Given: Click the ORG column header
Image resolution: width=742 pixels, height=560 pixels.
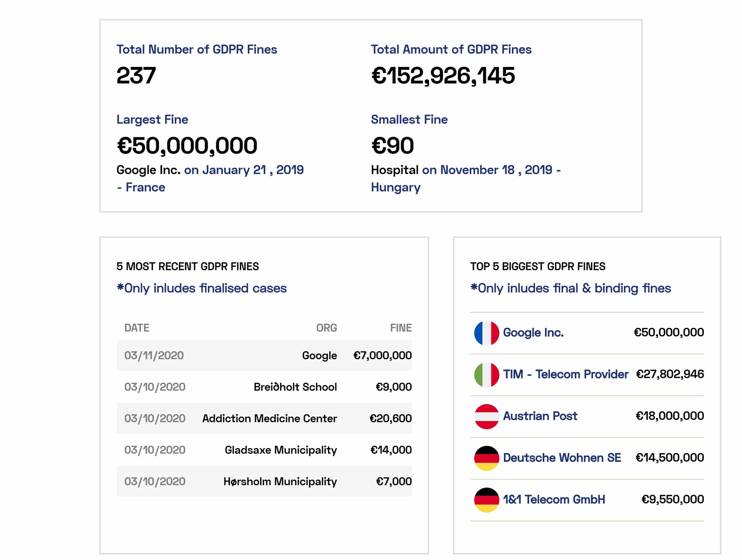Looking at the screenshot, I should (x=326, y=328).
